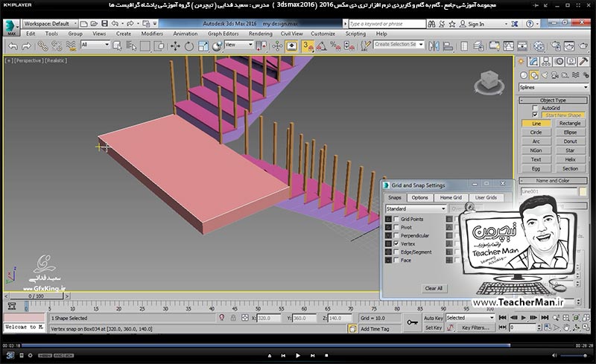This screenshot has height=364, width=596.
Task: Open selection filter All dropdown
Action: coord(95,45)
